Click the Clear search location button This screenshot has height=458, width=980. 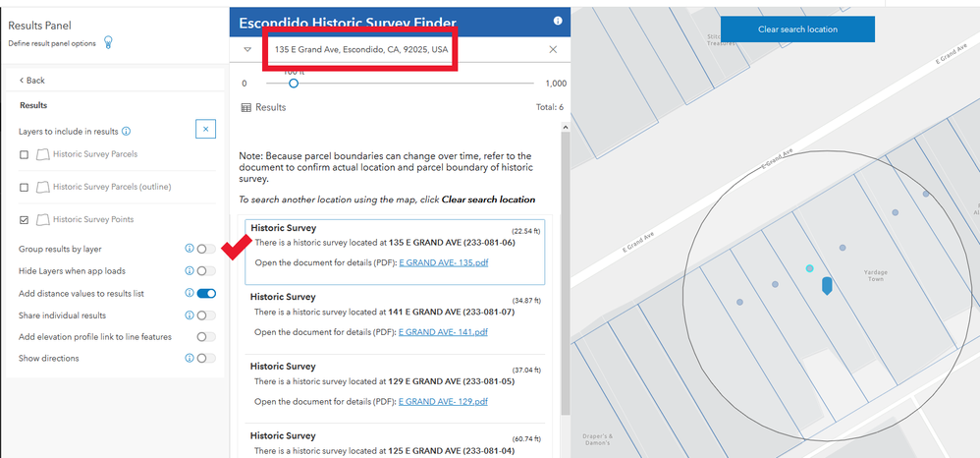[797, 29]
